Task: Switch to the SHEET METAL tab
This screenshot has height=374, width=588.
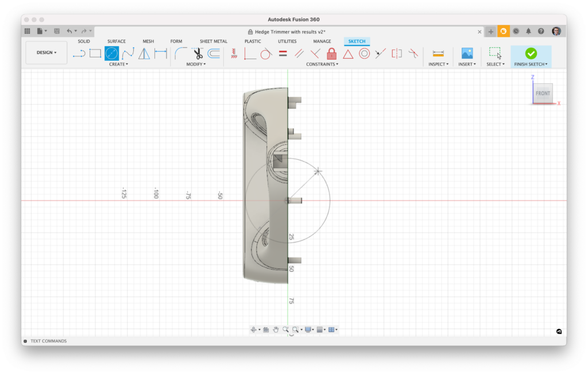Action: pos(214,41)
